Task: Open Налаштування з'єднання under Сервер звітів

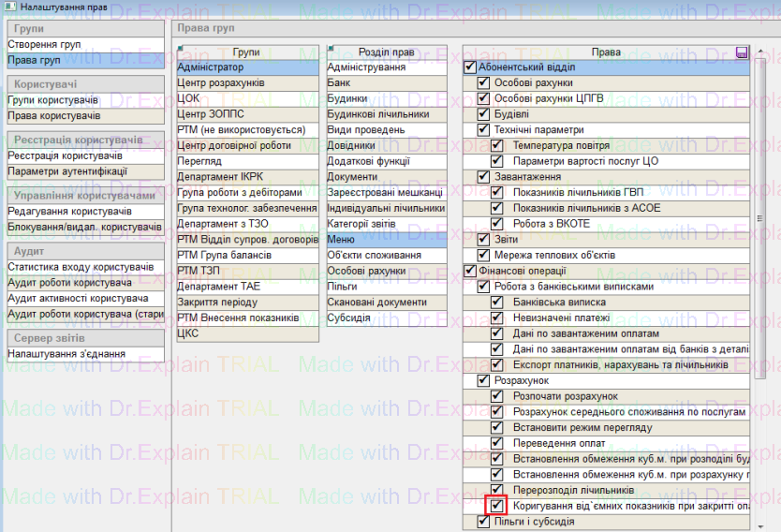Action: [x=66, y=354]
